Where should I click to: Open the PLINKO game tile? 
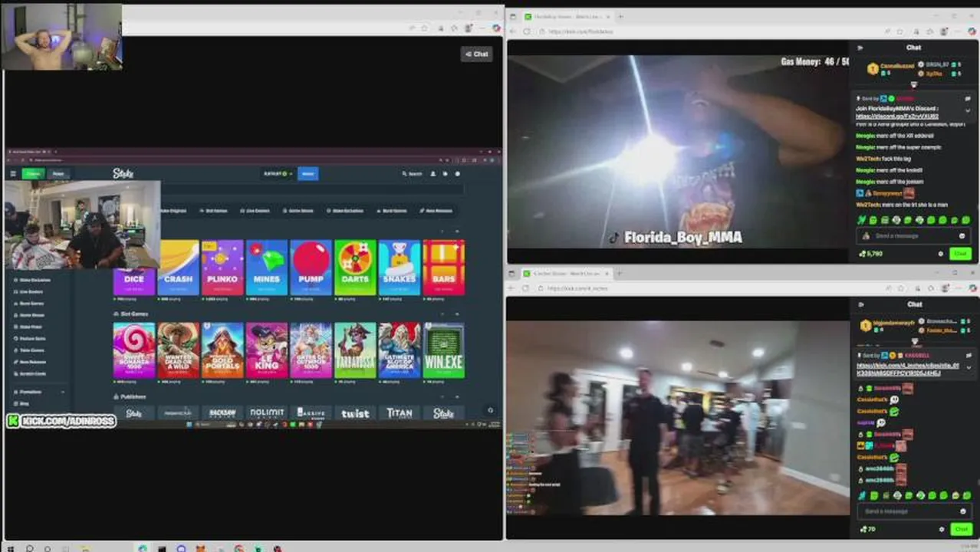222,268
